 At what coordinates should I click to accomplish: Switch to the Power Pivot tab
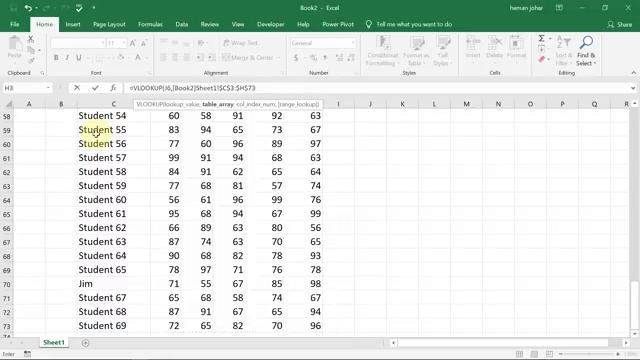pos(338,24)
